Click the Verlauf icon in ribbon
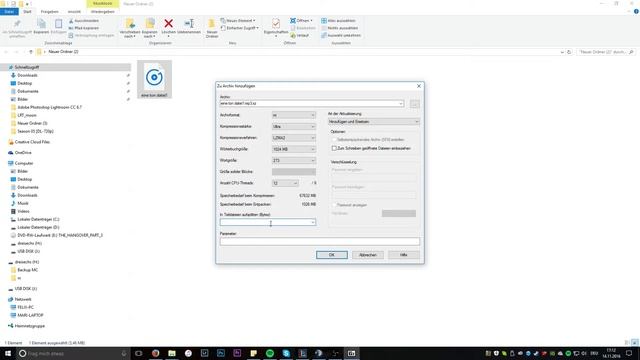Image resolution: width=640 pixels, height=360 pixels. point(293,36)
